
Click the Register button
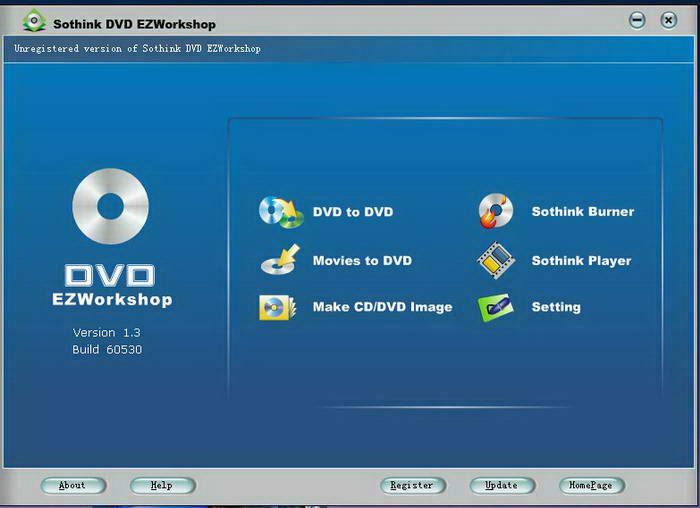(413, 485)
